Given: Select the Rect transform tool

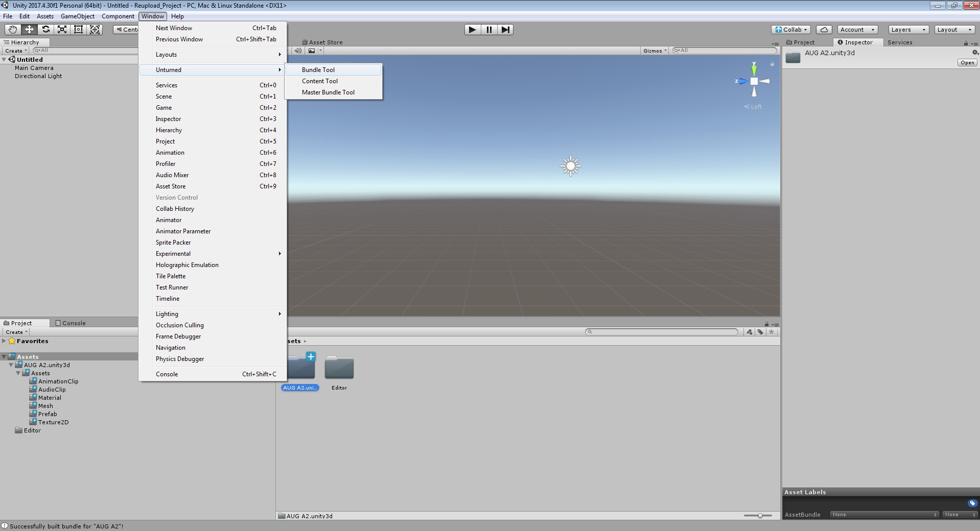Looking at the screenshot, I should pyautogui.click(x=78, y=30).
